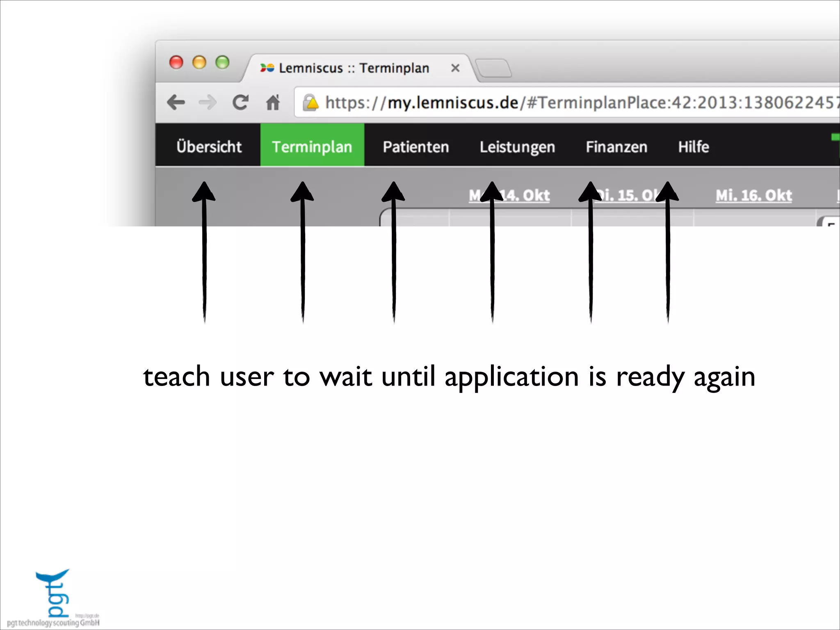Close the Lemniscus :: Terminplan tab
This screenshot has width=840, height=630.
tap(455, 68)
